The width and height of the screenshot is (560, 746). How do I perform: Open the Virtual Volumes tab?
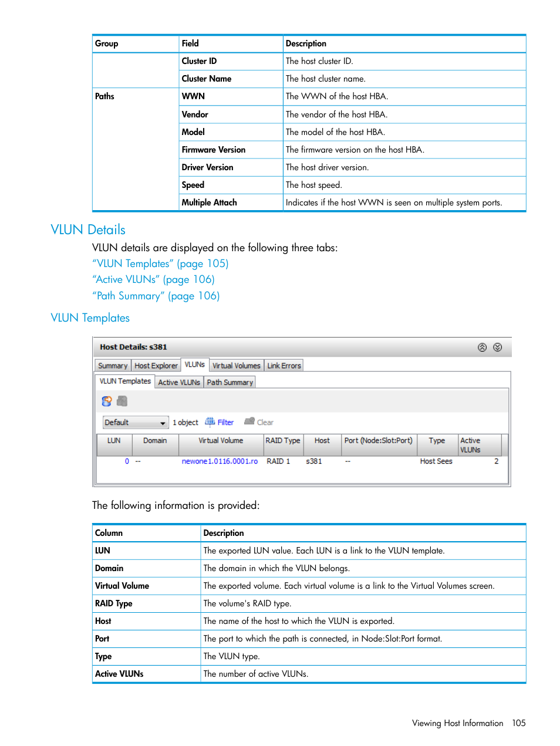point(236,366)
